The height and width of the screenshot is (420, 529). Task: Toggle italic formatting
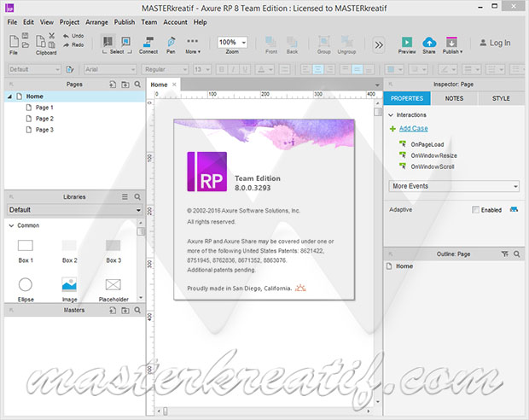coord(234,69)
